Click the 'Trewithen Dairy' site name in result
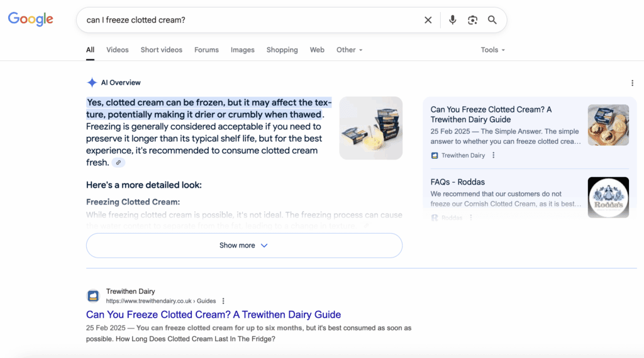Screen dimensions: 644x358 point(130,291)
